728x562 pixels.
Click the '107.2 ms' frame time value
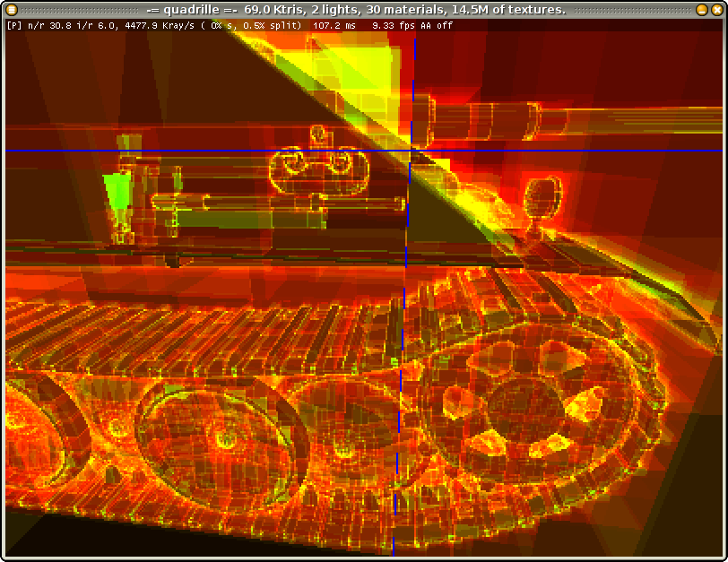(334, 25)
